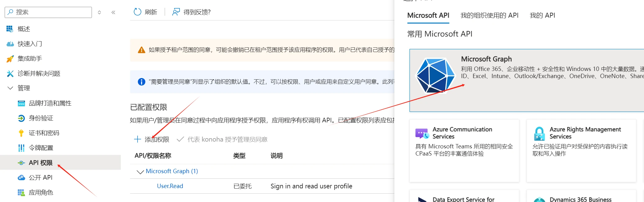
Task: Toggle the sidebar expand/collapse diamond arrows
Action: [x=99, y=12]
